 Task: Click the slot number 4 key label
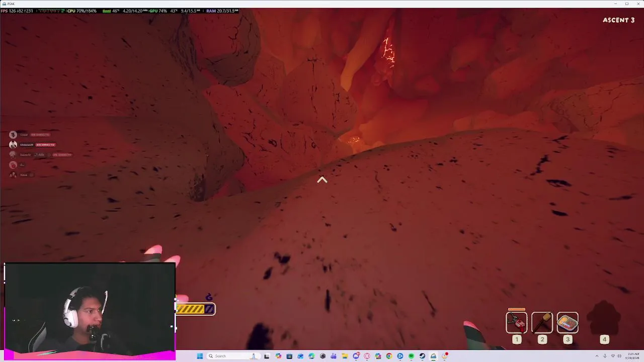[x=605, y=339]
